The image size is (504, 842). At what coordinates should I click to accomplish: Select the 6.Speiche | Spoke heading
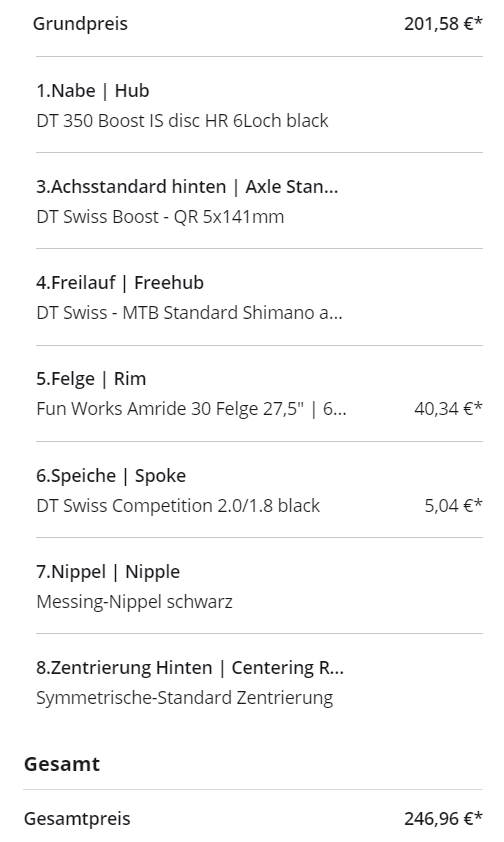pyautogui.click(x=111, y=476)
